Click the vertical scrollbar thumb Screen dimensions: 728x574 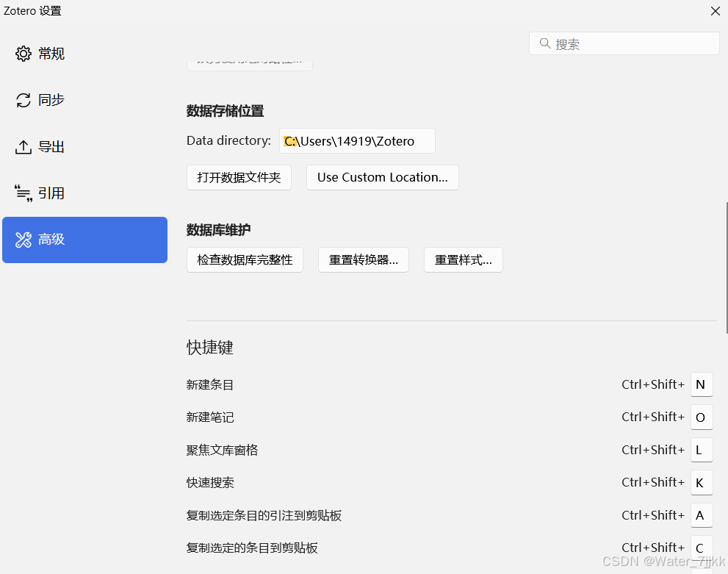click(727, 268)
